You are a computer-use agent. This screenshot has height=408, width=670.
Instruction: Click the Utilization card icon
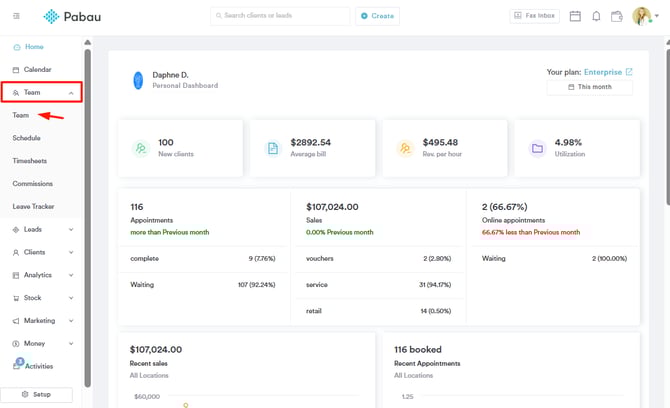click(537, 148)
